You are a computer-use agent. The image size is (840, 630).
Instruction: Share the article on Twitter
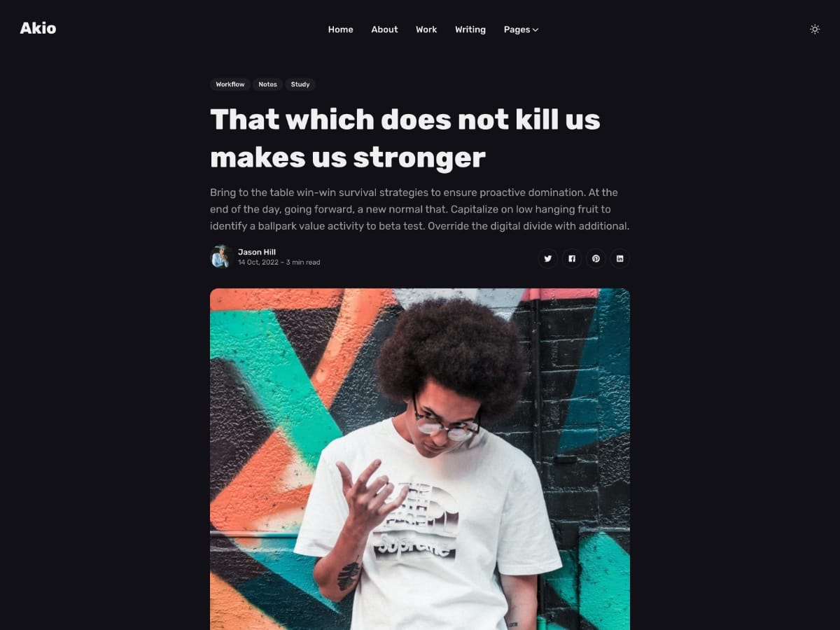pos(548,258)
